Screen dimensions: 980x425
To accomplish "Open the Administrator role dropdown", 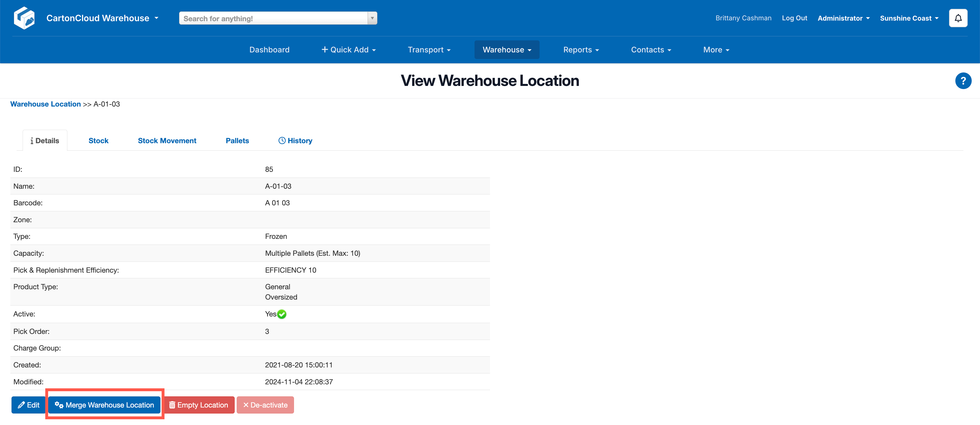I will point(843,18).
